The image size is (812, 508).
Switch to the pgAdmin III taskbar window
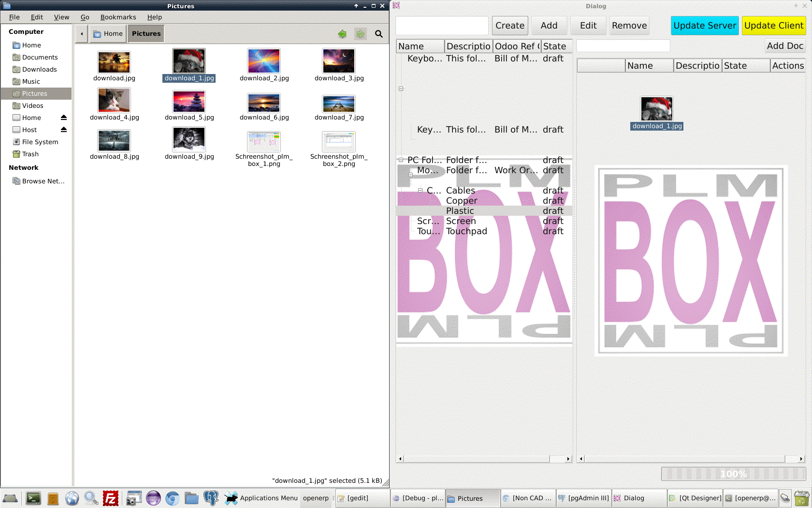[x=583, y=498]
